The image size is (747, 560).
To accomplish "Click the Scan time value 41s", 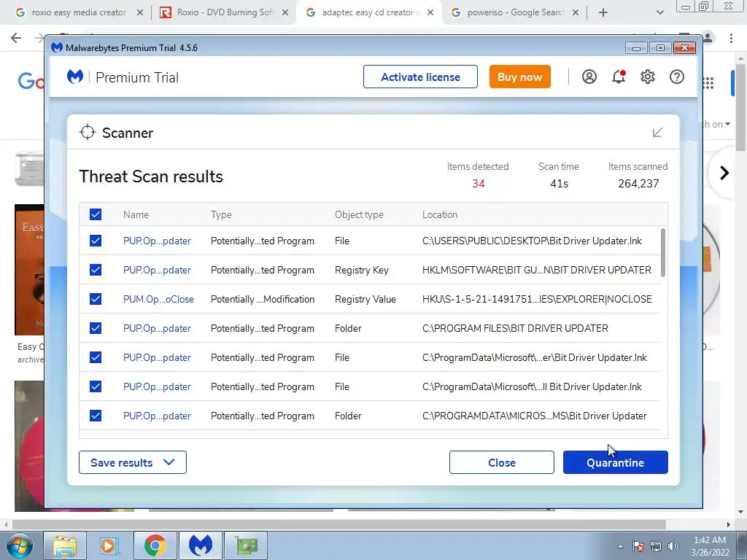I will pyautogui.click(x=559, y=183).
